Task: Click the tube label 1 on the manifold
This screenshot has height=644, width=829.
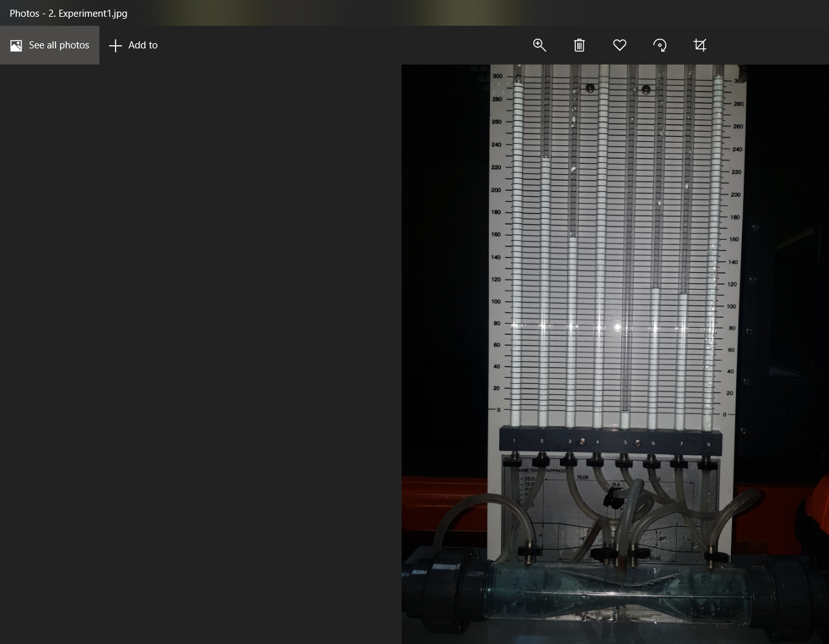Action: click(514, 441)
